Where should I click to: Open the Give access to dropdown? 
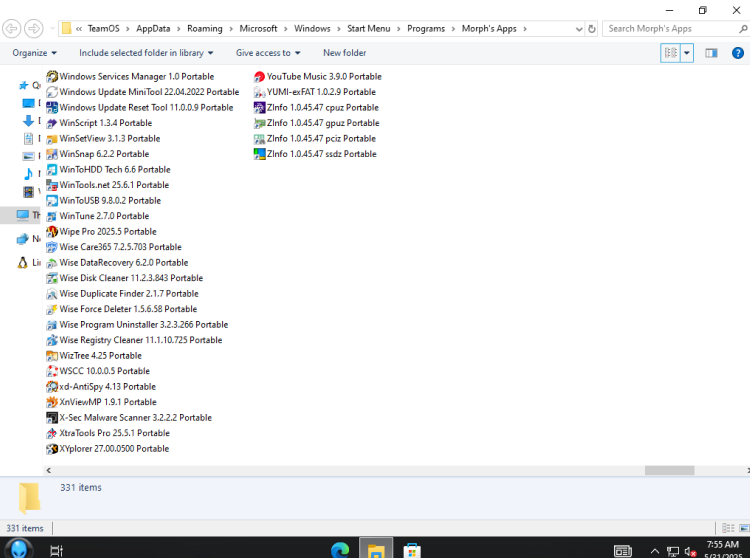point(268,53)
